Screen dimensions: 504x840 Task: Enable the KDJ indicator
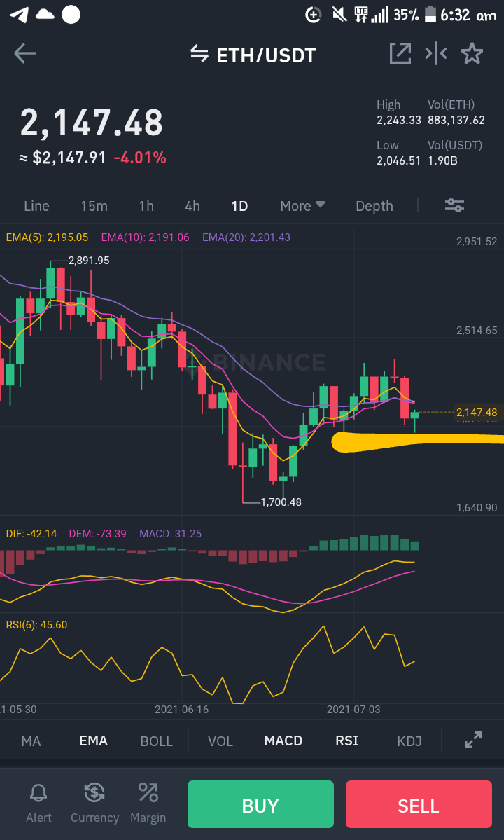click(x=409, y=741)
